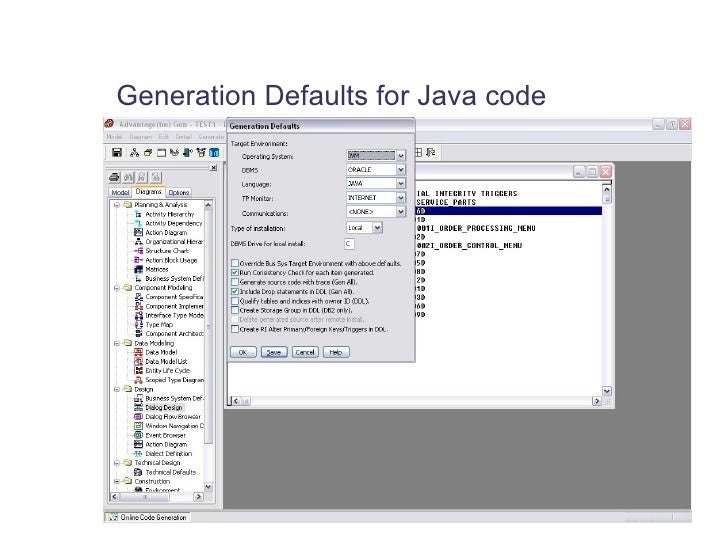
Task: Open Data Model icon
Action: click(x=138, y=352)
